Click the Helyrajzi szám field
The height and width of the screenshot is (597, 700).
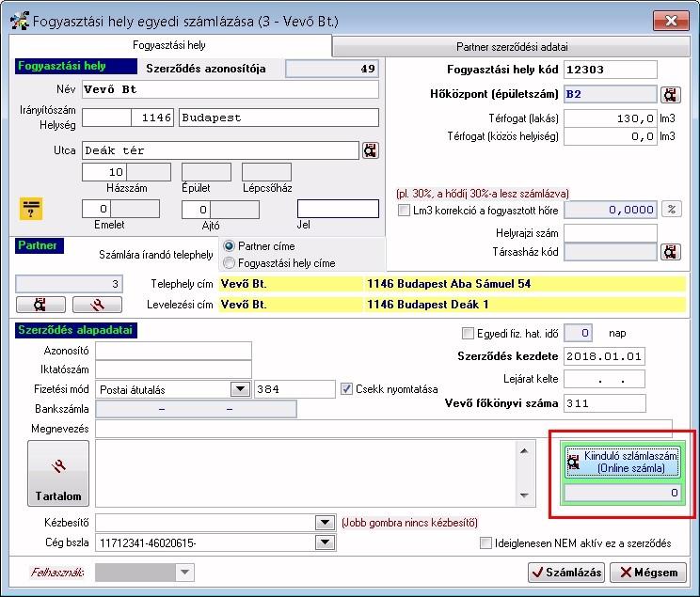(611, 233)
